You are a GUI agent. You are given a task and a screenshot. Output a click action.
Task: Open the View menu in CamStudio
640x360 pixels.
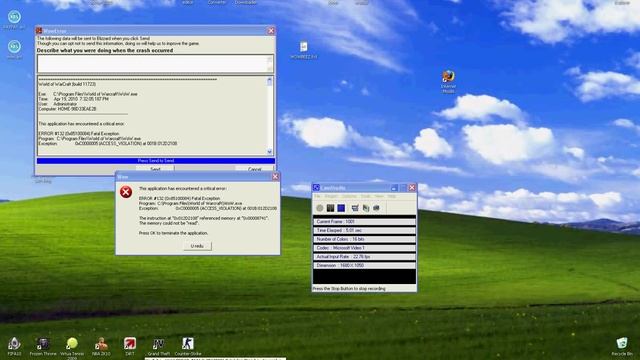tap(379, 196)
